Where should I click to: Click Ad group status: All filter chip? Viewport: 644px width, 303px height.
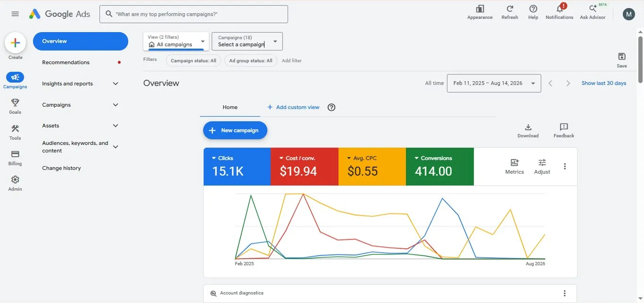tap(251, 60)
